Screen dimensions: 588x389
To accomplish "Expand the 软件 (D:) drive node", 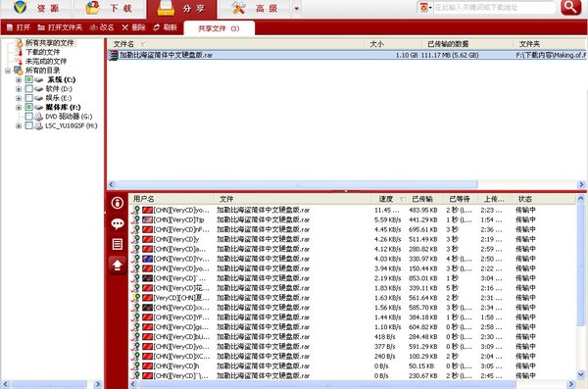I will (19, 89).
